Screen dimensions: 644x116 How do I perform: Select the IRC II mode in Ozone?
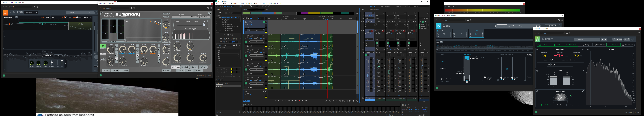(x=443, y=68)
